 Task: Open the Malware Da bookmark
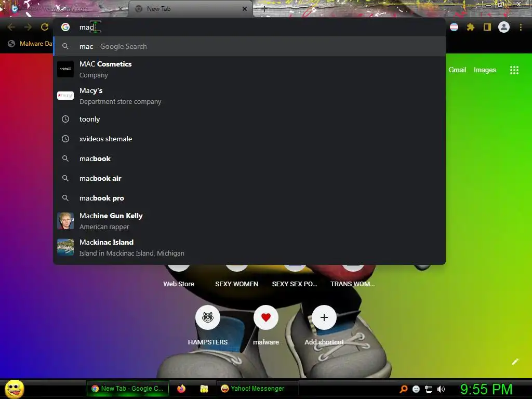pyautogui.click(x=30, y=44)
